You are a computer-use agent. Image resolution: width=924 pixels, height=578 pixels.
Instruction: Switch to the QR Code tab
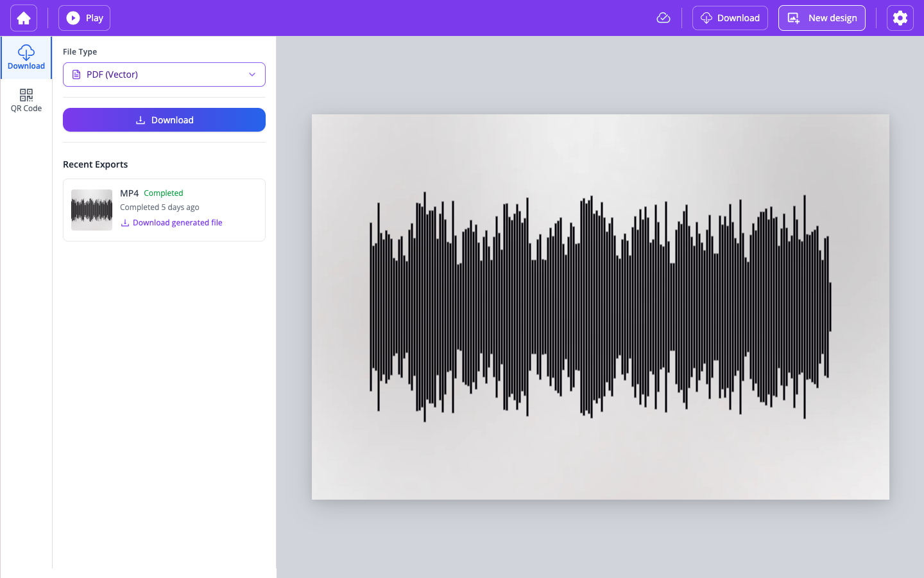[x=26, y=100]
